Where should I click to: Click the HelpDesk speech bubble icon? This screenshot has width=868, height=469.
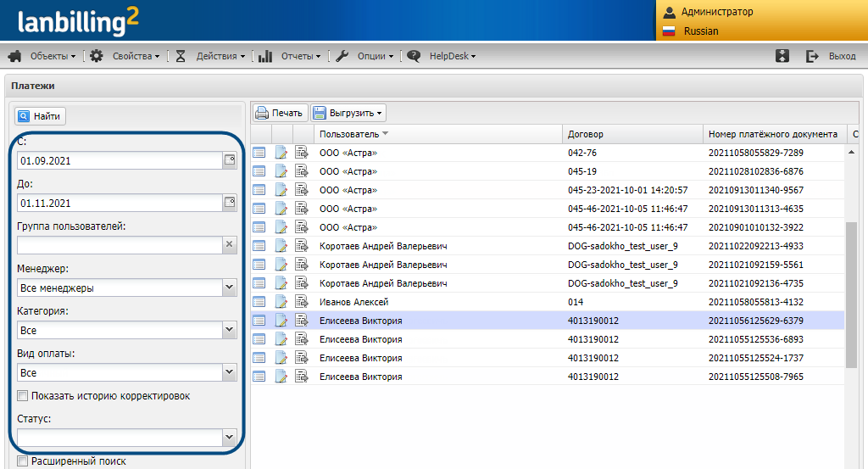[414, 56]
